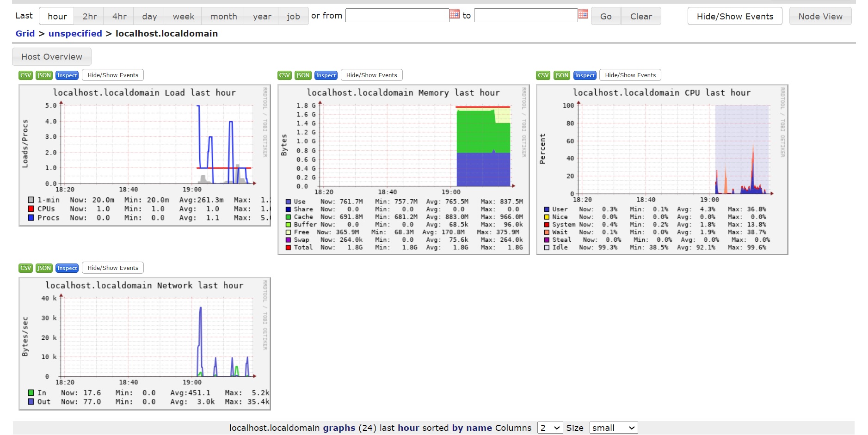Switch to Node View
Viewport: 868px width, 435px height.
pos(820,16)
